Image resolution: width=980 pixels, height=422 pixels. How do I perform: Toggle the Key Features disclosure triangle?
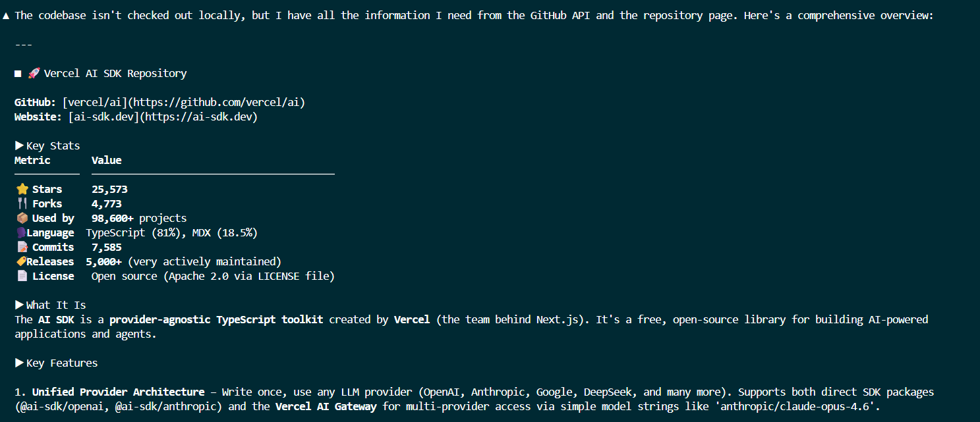point(19,363)
